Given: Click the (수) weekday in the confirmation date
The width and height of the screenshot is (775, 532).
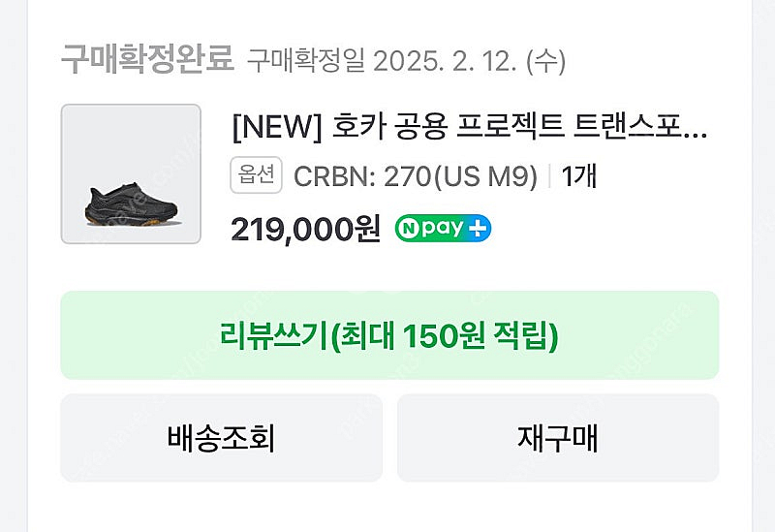Looking at the screenshot, I should coord(544,61).
